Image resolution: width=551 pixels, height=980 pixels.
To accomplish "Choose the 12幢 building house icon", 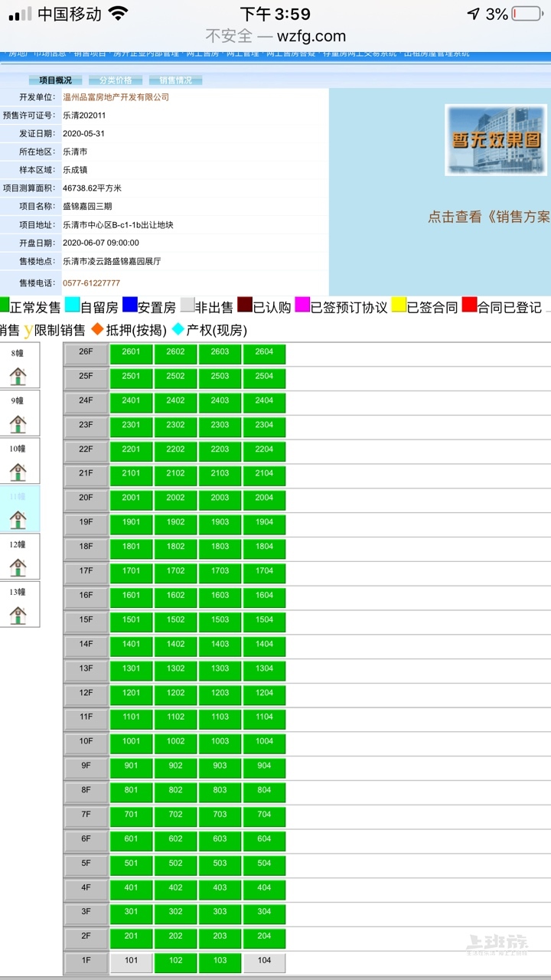I will coord(18,567).
